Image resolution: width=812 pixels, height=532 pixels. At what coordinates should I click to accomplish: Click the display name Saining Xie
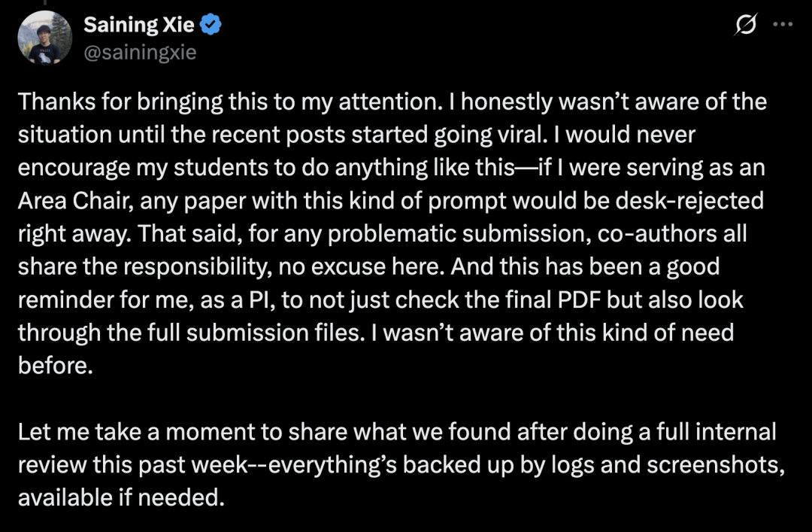(x=139, y=24)
